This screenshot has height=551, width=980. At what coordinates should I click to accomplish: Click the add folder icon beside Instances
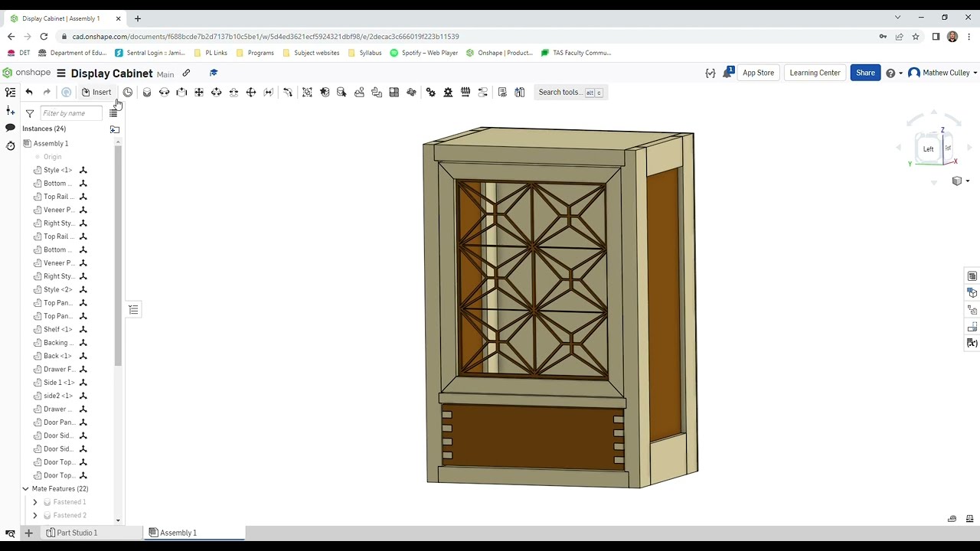coord(115,129)
